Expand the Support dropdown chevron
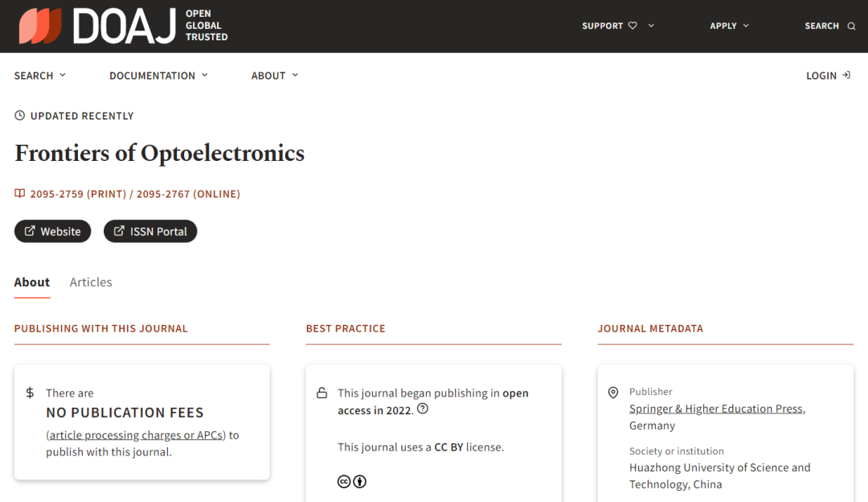The image size is (868, 502). click(x=651, y=26)
